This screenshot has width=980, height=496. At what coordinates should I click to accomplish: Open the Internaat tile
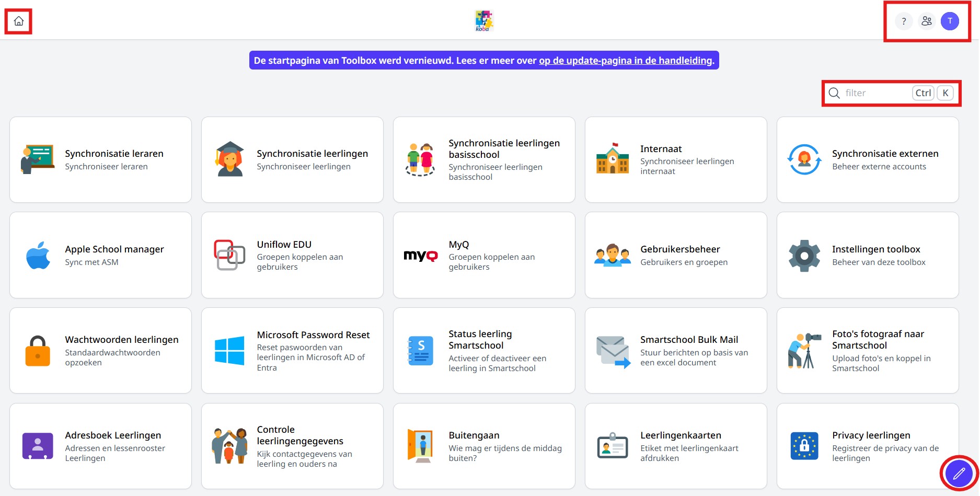[676, 160]
